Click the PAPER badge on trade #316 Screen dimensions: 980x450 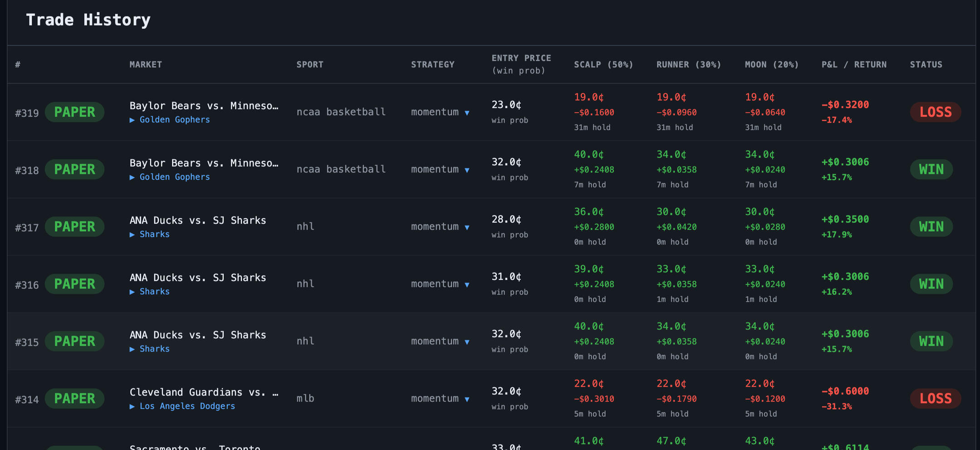tap(74, 284)
